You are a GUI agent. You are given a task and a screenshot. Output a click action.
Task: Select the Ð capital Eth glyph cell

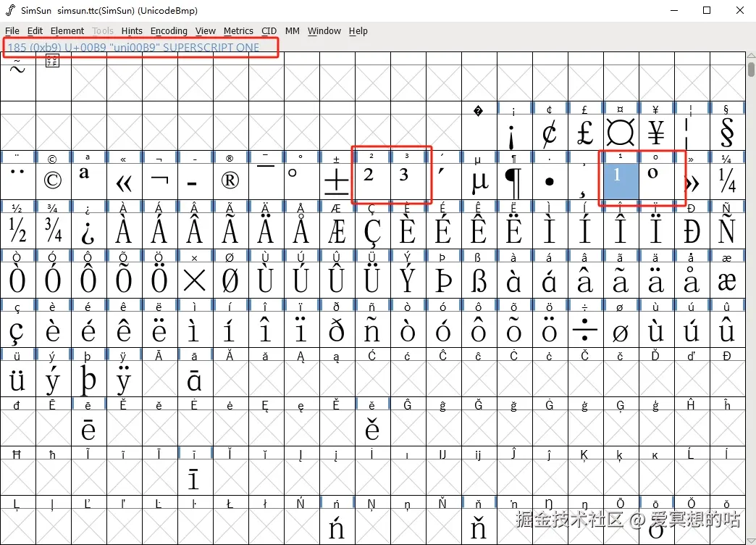692,230
